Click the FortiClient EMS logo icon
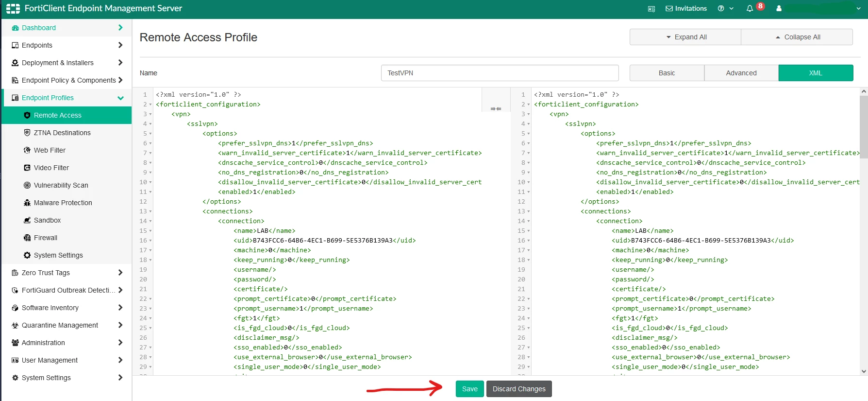 (x=13, y=8)
